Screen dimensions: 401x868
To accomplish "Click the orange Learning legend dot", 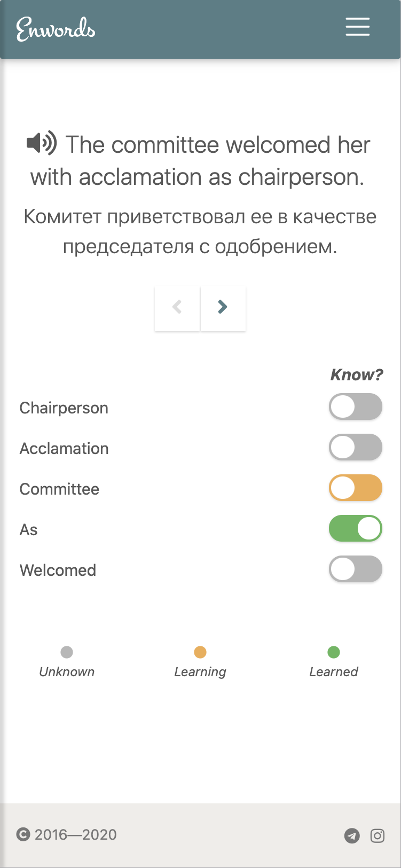I will click(200, 652).
